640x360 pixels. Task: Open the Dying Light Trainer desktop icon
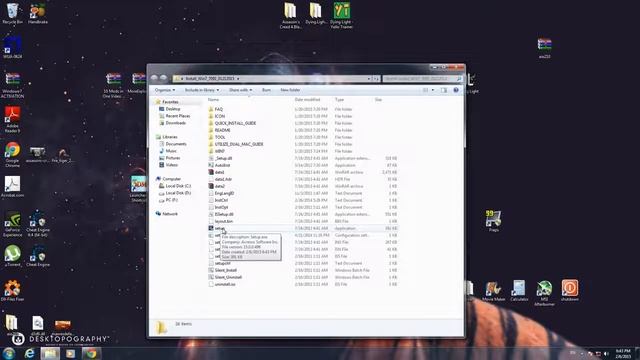pos(341,16)
